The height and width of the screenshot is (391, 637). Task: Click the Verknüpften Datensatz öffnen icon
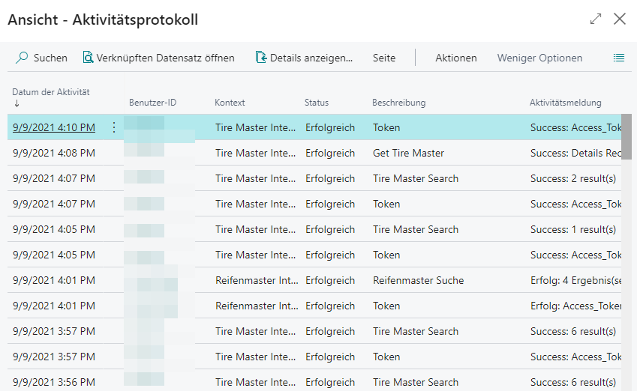click(88, 58)
